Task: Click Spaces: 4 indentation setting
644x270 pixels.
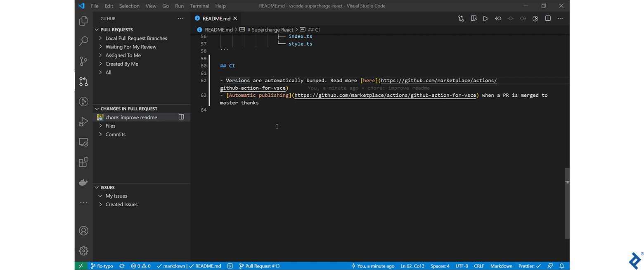Action: tap(440, 266)
